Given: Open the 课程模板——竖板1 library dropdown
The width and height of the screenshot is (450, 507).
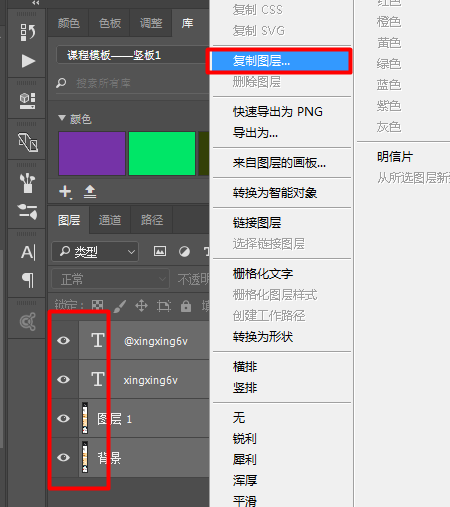Looking at the screenshot, I should (133, 55).
